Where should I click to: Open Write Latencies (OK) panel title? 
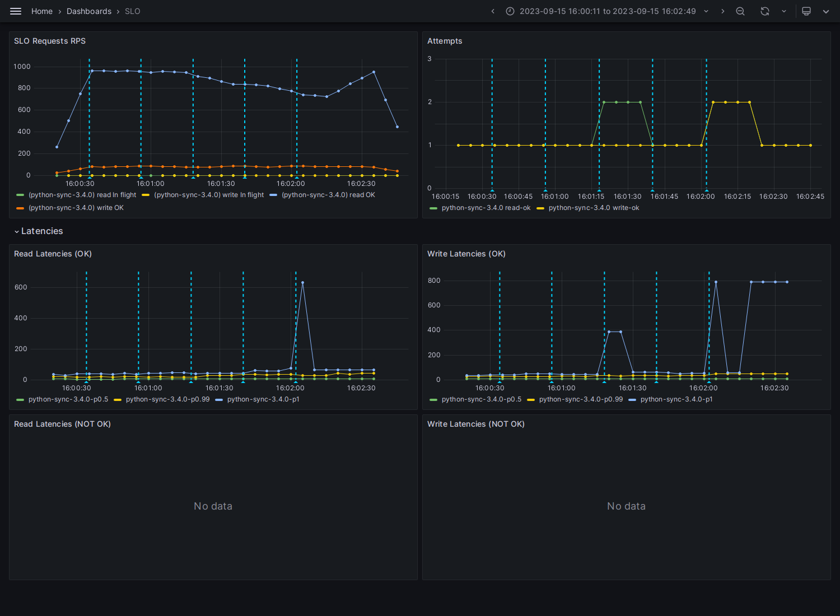pyautogui.click(x=466, y=254)
